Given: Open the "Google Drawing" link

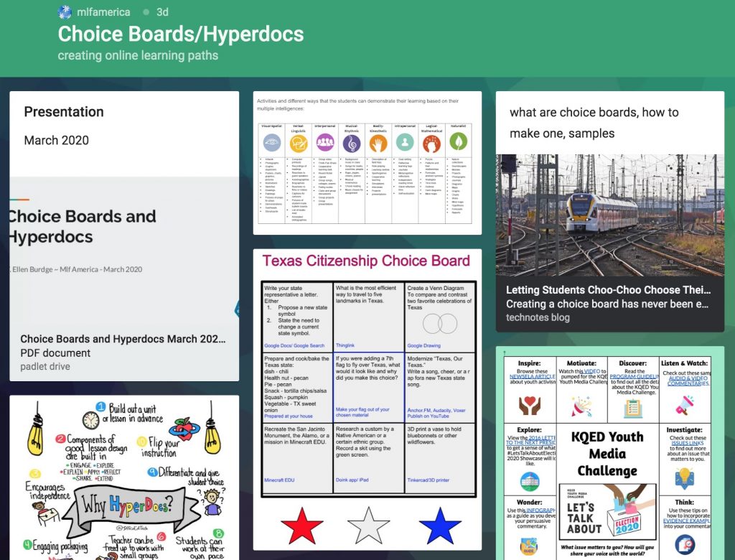Looking at the screenshot, I should click(423, 345).
